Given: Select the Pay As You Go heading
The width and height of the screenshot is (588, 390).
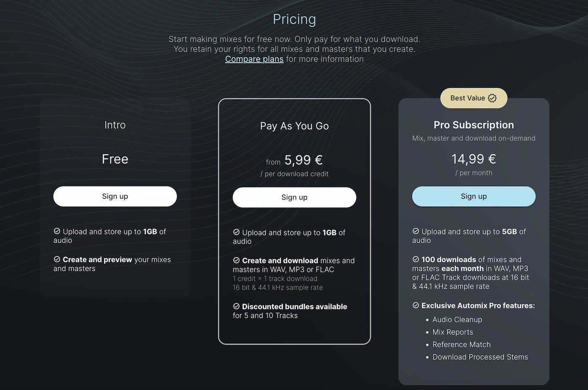Looking at the screenshot, I should (294, 126).
